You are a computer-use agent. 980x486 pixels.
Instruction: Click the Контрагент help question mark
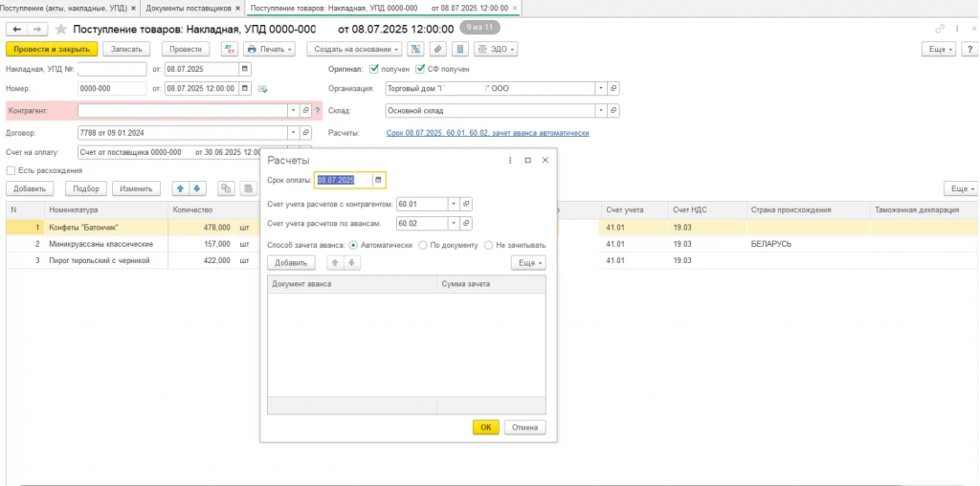317,110
